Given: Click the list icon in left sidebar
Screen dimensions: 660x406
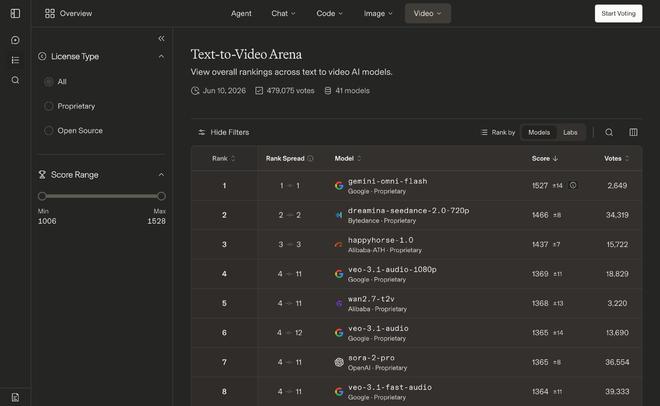Looking at the screenshot, I should pyautogui.click(x=15, y=60).
